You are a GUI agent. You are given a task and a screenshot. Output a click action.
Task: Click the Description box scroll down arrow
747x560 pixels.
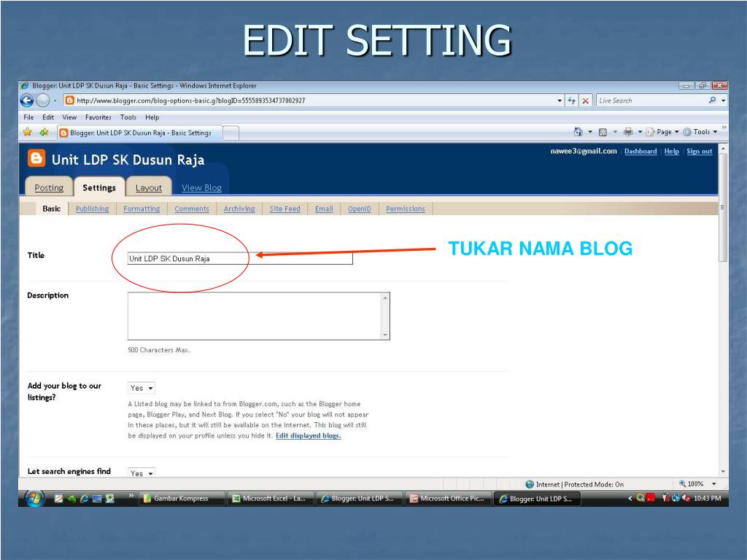point(385,335)
